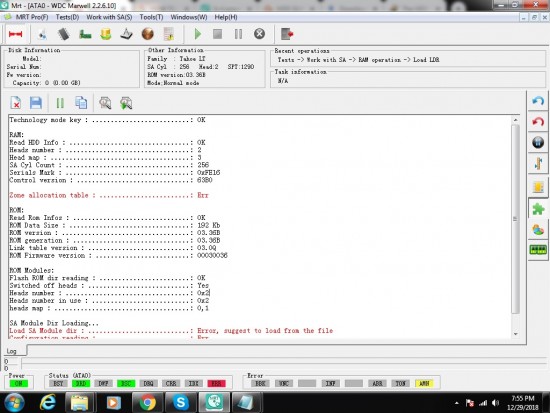Copy log using the copy pages icon

pyautogui.click(x=81, y=103)
